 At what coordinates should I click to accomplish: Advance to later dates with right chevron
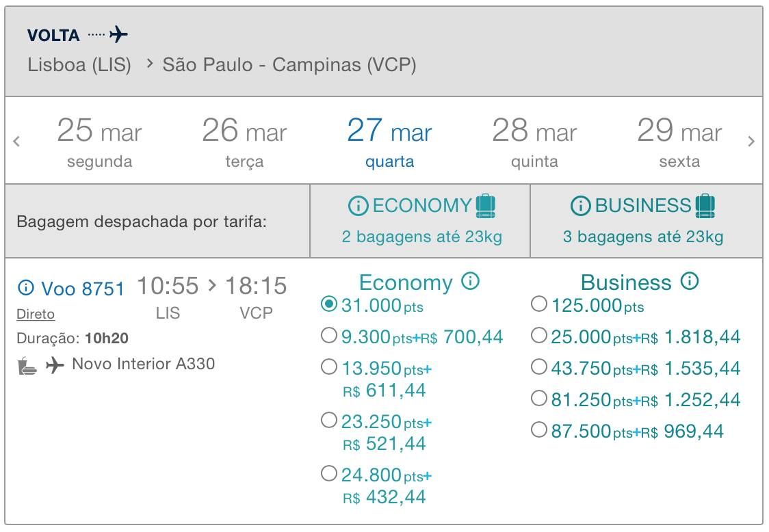751,142
